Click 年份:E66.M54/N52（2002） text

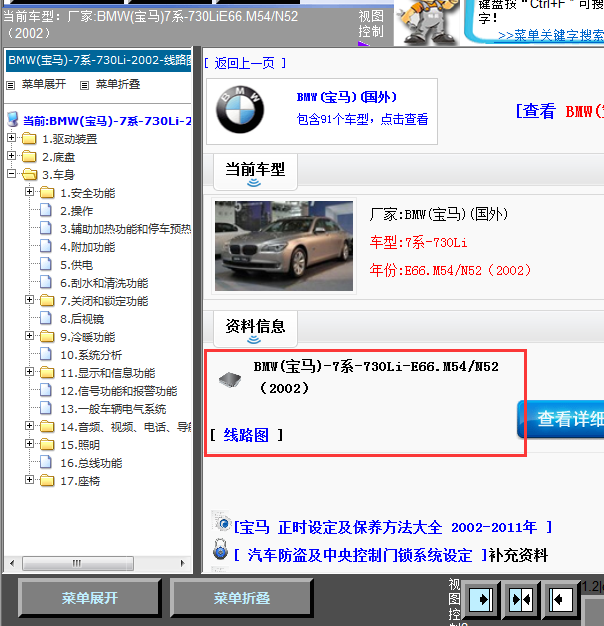point(450,270)
